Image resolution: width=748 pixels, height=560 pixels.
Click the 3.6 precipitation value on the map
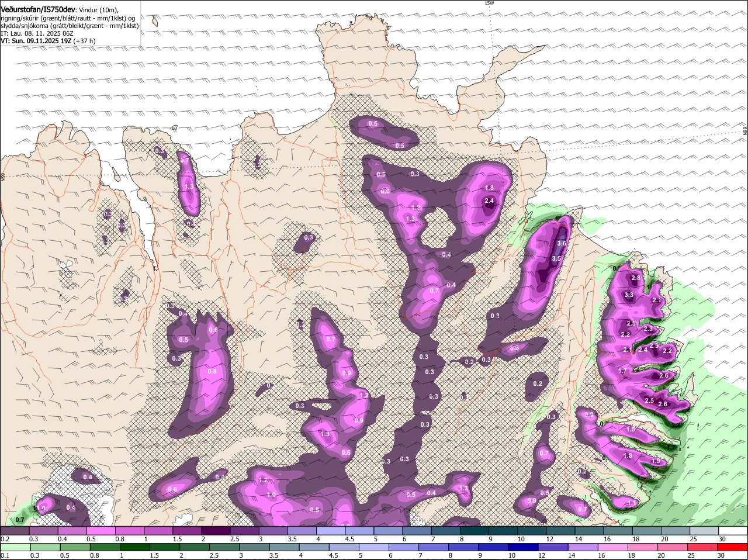pos(562,243)
